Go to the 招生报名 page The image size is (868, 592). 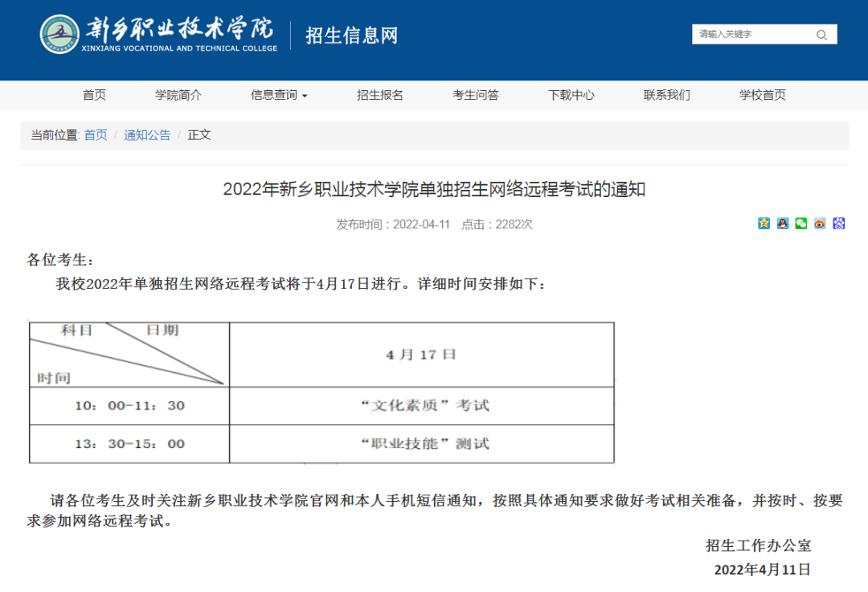380,95
